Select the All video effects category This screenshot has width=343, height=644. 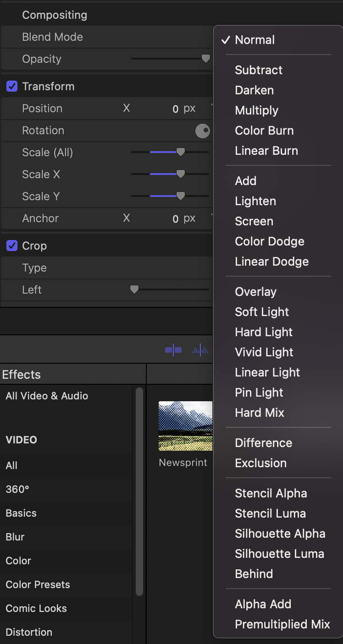click(11, 465)
